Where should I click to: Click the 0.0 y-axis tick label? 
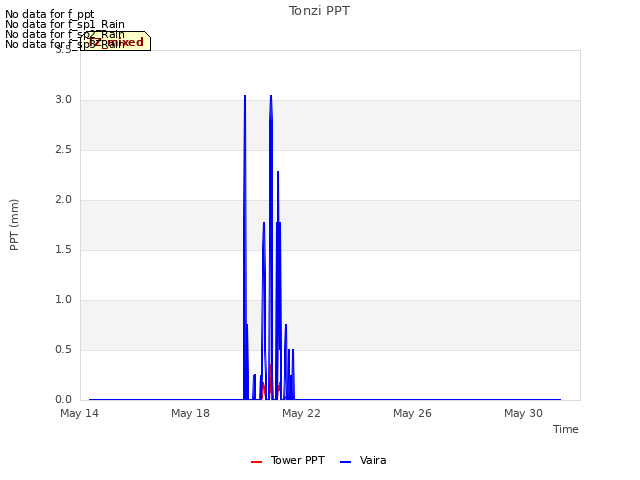pos(63,399)
